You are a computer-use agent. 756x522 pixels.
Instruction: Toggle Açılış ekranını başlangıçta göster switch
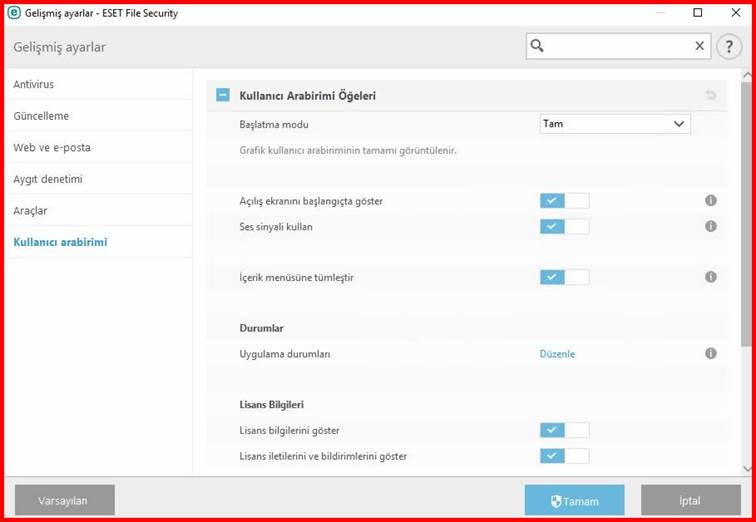point(565,201)
